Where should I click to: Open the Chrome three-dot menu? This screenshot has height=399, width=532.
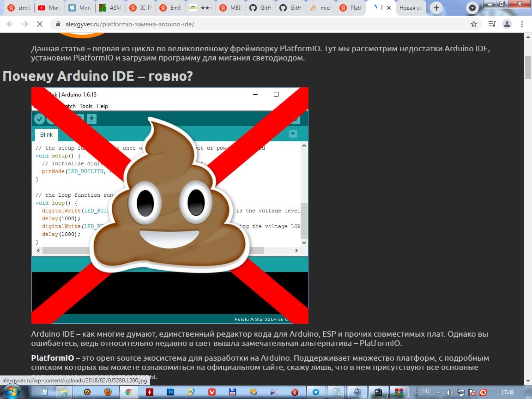[522, 24]
